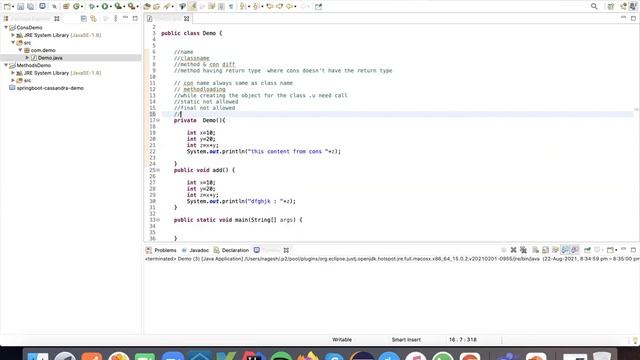Toggle Scroll Lock in Console toolbar
The height and width of the screenshot is (360, 640).
coord(545,250)
